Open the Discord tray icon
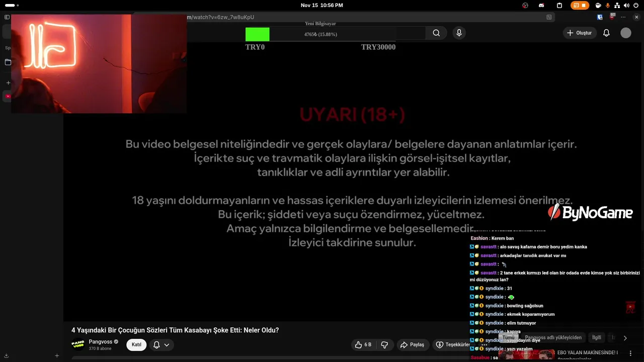This screenshot has height=362, width=644. point(541,6)
